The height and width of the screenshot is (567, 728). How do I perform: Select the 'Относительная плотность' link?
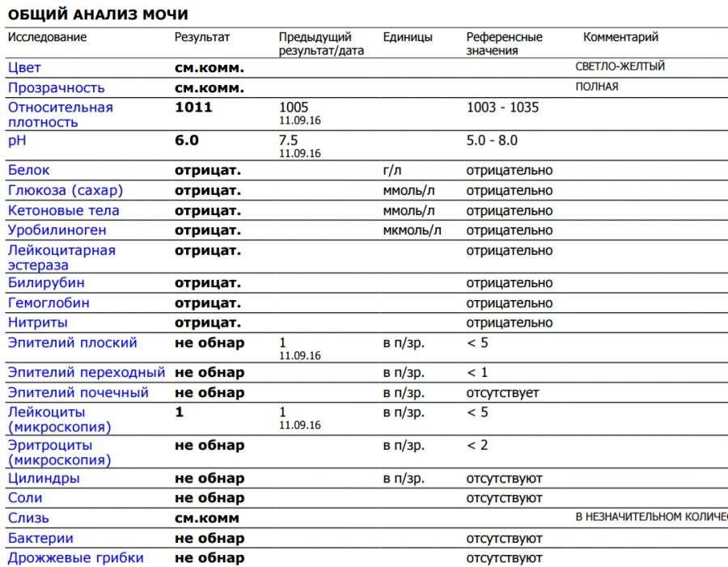[60, 115]
